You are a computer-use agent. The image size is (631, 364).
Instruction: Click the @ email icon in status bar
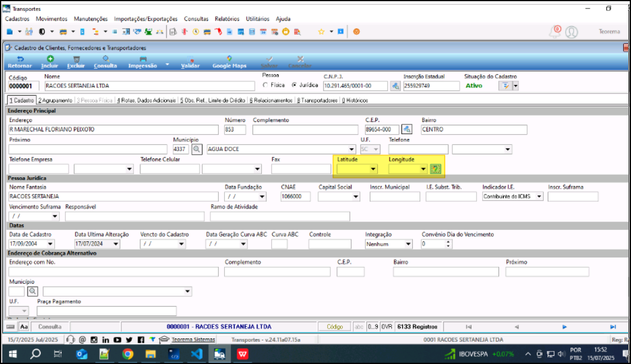[x=82, y=339]
